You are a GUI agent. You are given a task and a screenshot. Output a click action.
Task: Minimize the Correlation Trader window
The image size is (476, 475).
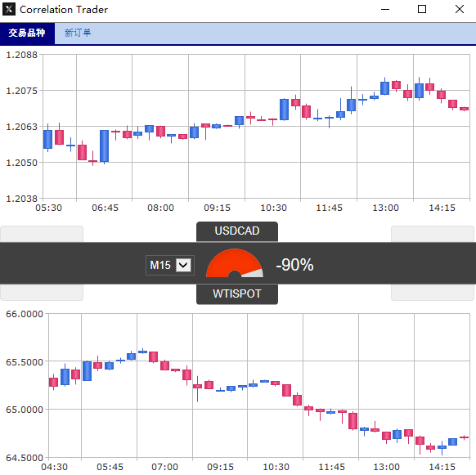385,10
